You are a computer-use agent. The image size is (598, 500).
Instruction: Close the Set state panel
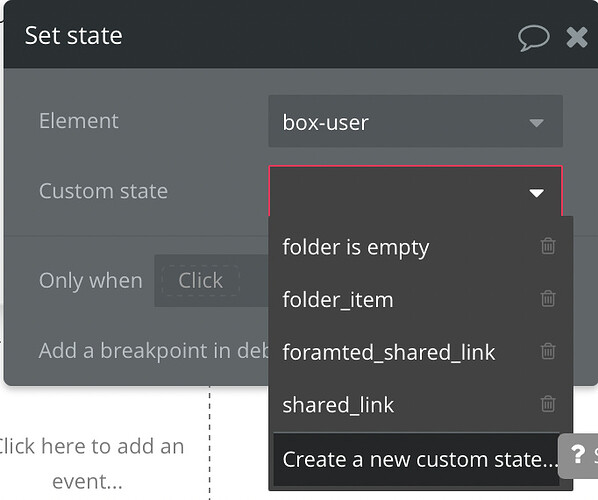point(577,37)
